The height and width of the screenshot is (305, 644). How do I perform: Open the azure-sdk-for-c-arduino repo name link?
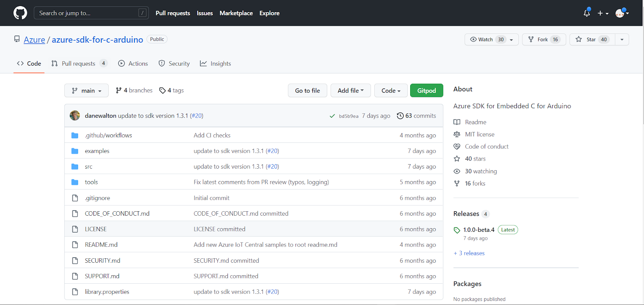click(x=97, y=40)
